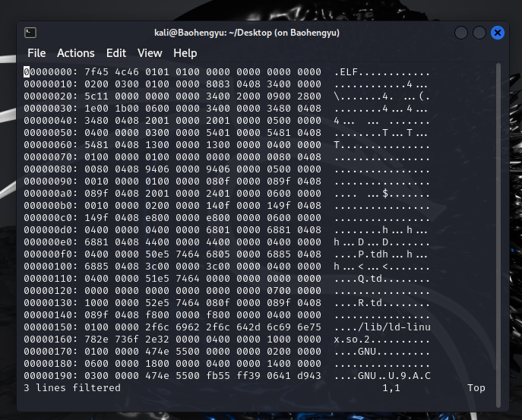Click ASCII text 'x.so.2..........'
Image resolution: width=522 pixels, height=420 pixels.
click(382, 339)
